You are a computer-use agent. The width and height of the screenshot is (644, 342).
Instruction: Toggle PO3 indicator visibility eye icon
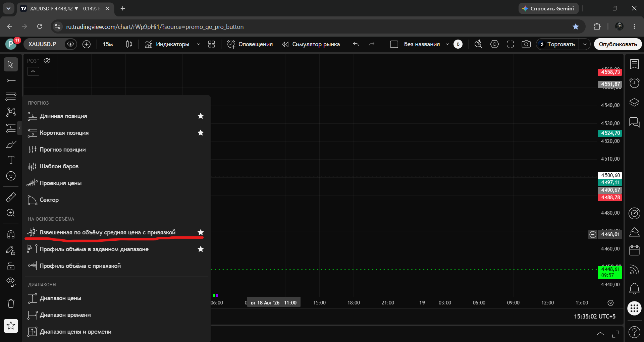tap(47, 61)
